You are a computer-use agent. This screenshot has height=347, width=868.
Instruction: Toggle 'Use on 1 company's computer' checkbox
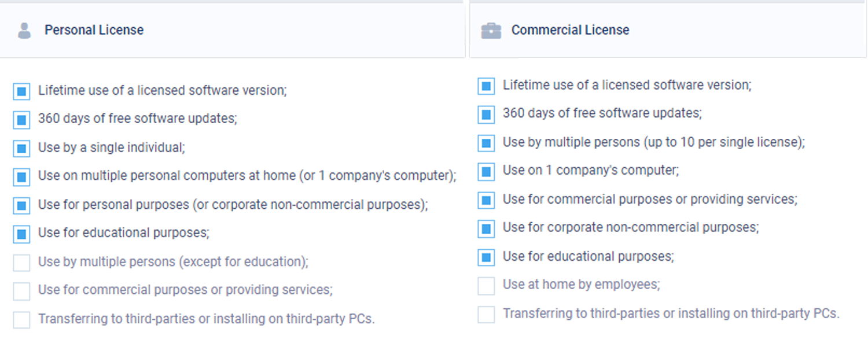(486, 171)
